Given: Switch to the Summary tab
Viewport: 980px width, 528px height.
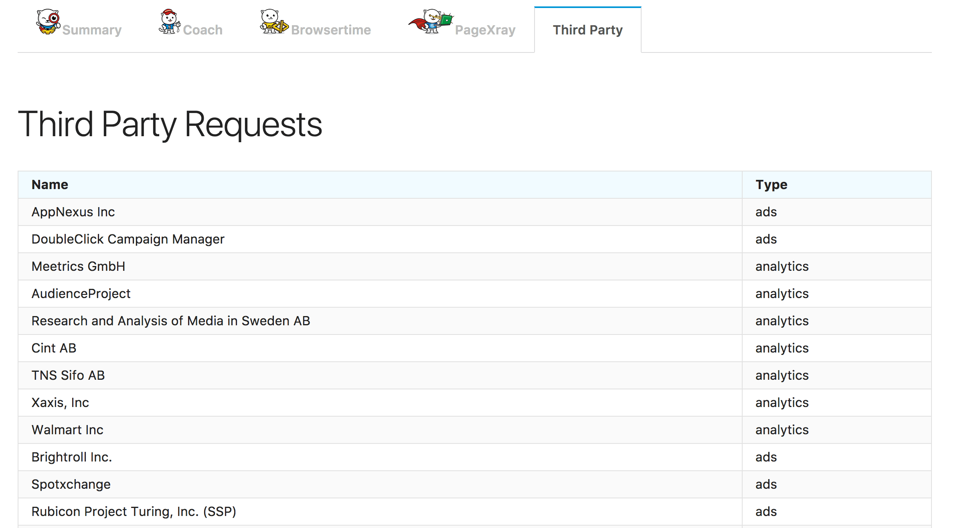Looking at the screenshot, I should click(x=92, y=30).
